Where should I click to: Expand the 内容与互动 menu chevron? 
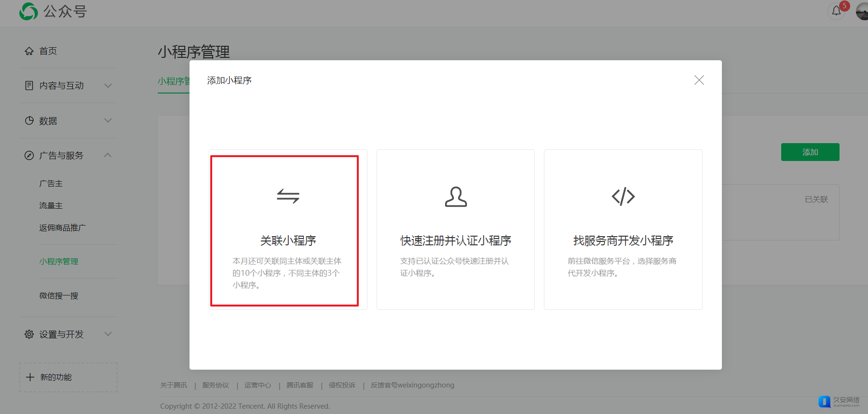click(108, 86)
